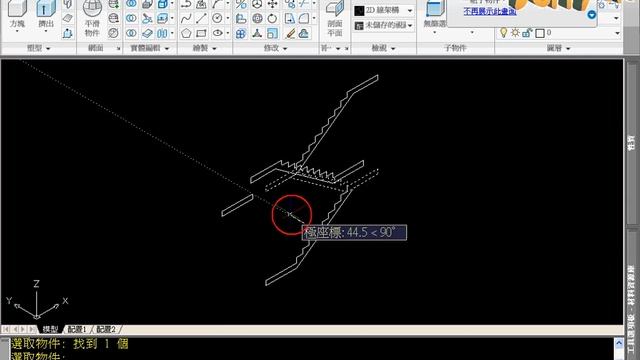Click the 剖面平面 section plane tool
This screenshot has width=640, height=360.
(335, 18)
